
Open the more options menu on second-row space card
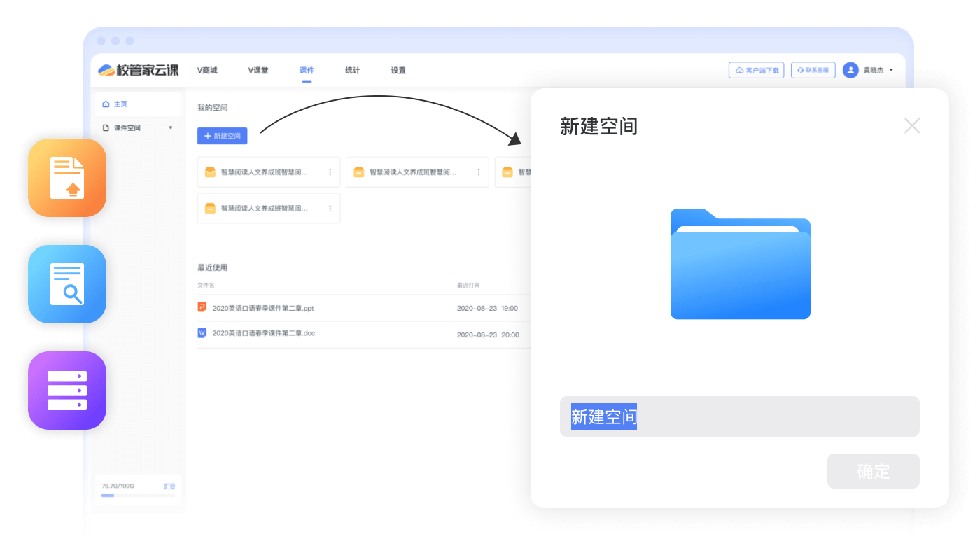(330, 209)
